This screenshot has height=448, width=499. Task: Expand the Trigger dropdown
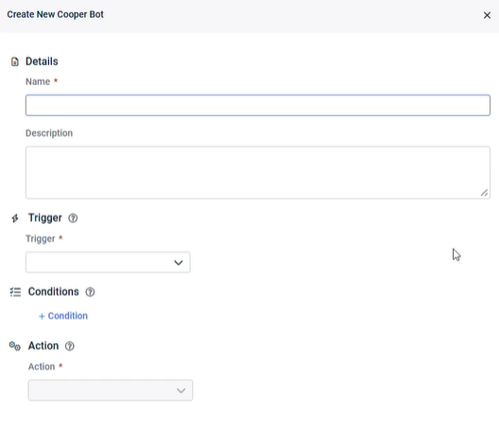pos(108,263)
